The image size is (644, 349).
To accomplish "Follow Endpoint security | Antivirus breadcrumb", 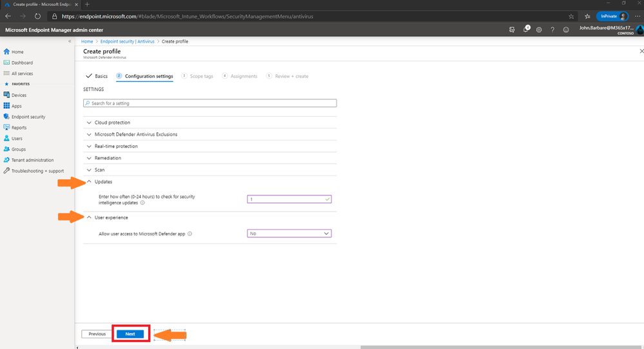I will (128, 41).
